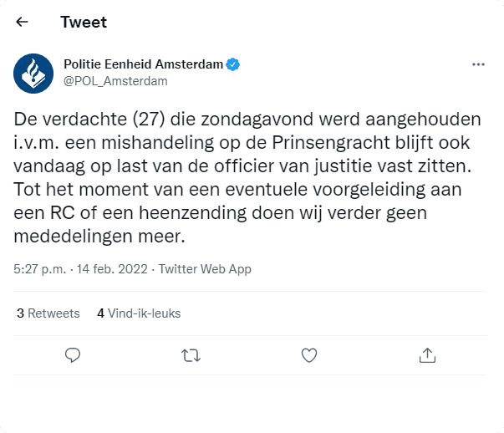
Task: Open the share tweet icon
Action: point(427,355)
